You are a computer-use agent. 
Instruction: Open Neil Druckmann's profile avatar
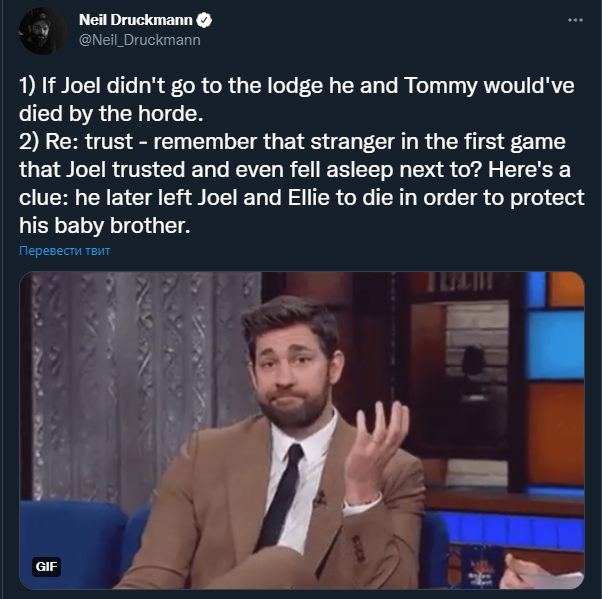(x=42, y=31)
